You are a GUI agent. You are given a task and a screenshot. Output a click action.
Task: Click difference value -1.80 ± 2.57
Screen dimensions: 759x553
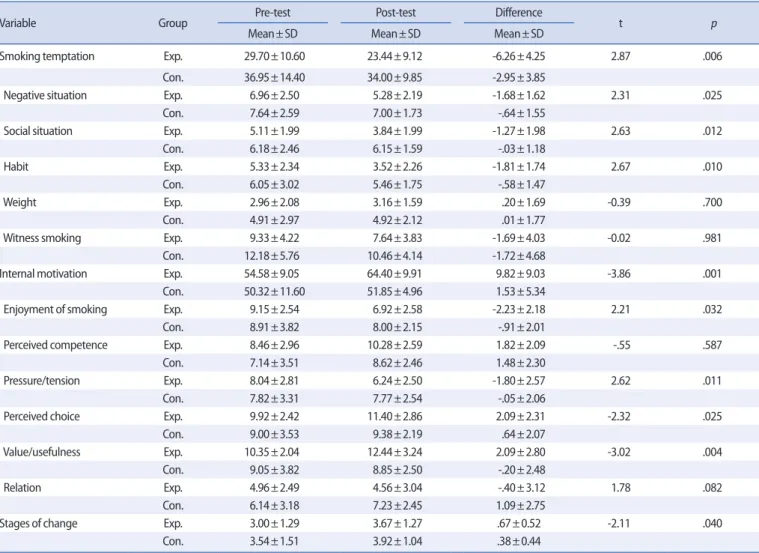(x=518, y=381)
